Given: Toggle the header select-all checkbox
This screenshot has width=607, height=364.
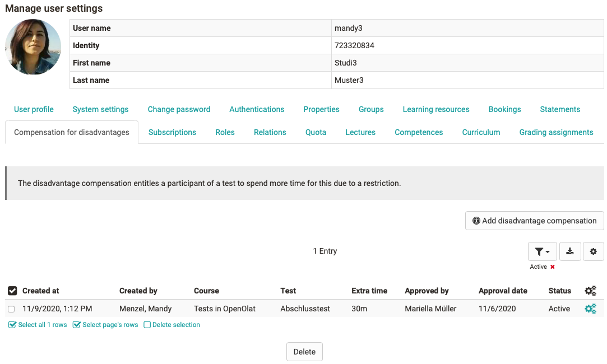Looking at the screenshot, I should pyautogui.click(x=12, y=291).
